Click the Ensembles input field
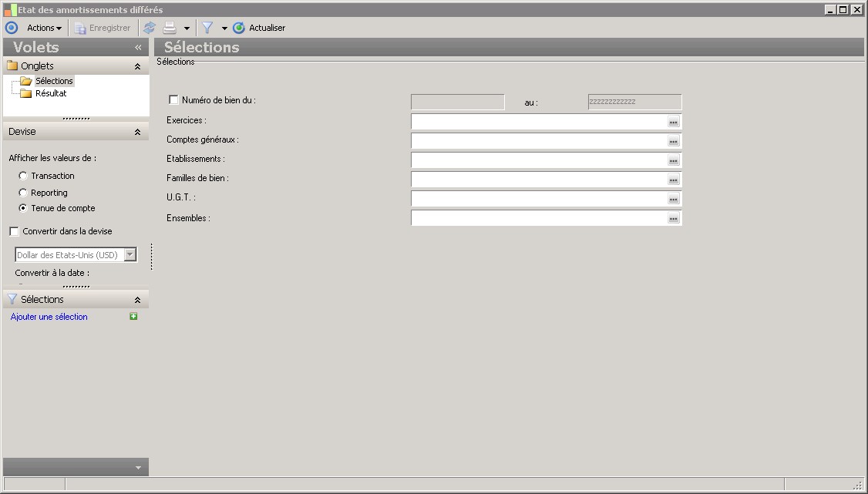 coord(539,217)
